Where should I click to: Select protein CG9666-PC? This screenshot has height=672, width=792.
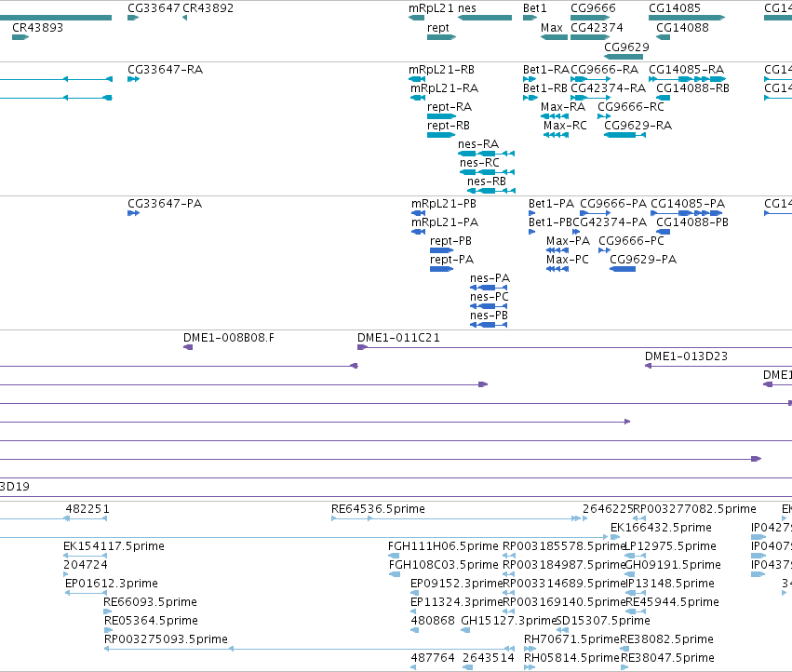coord(605,250)
